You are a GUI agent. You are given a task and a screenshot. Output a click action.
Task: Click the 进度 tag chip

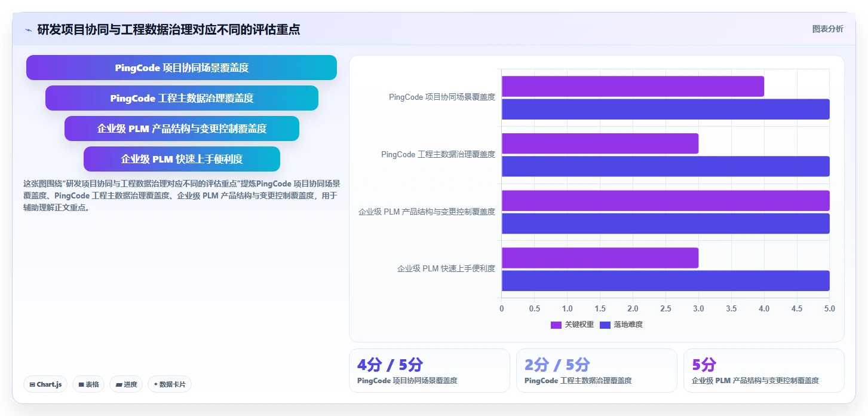coord(126,384)
